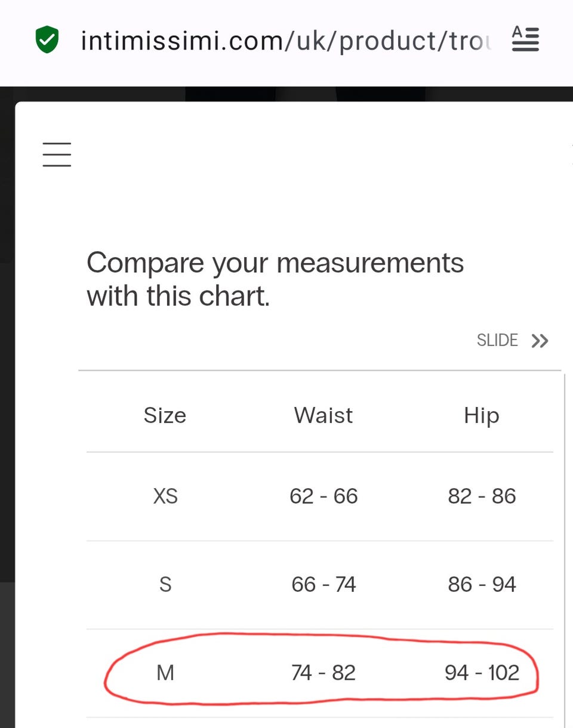Viewport: 573px width, 728px height.
Task: Click the M hip value 94 - 102
Action: click(x=482, y=673)
